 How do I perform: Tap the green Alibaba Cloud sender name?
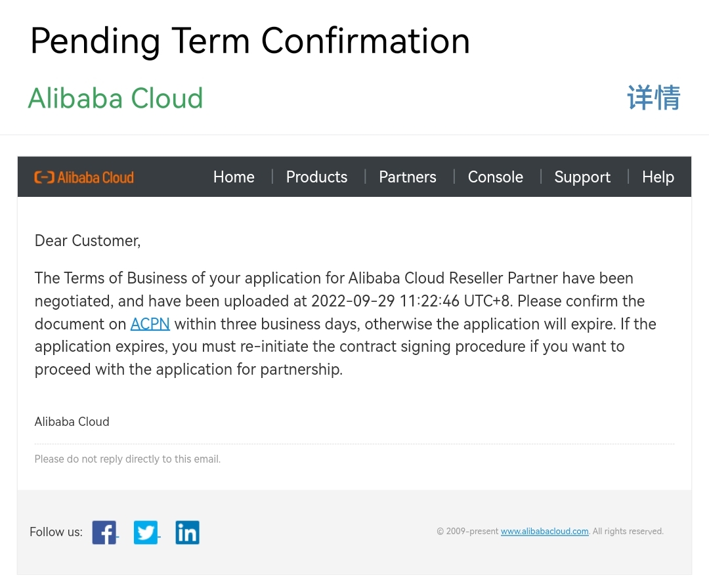coord(116,98)
